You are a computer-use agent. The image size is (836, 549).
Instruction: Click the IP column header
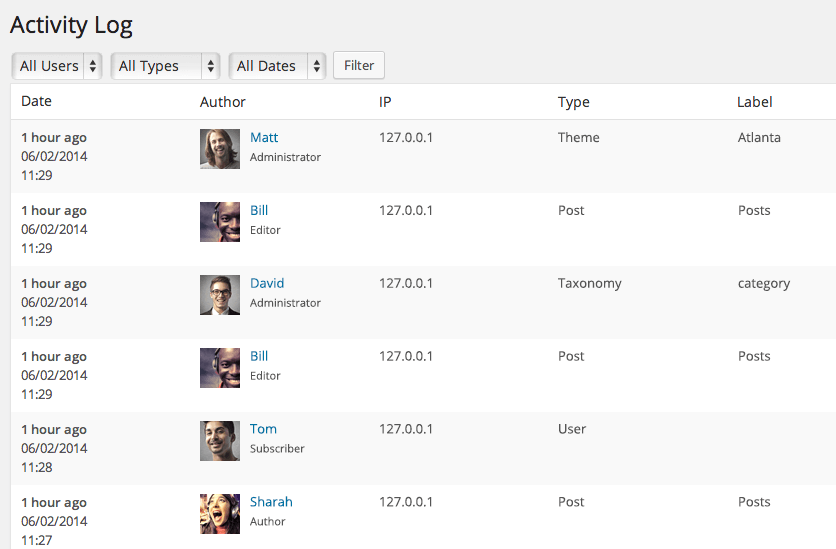pos(385,102)
